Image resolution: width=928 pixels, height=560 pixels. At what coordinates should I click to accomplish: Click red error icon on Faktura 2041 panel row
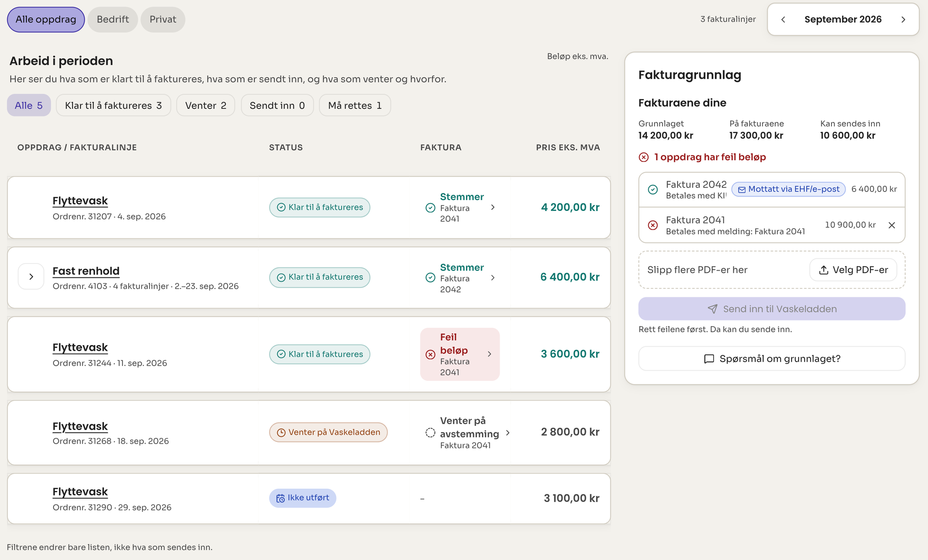coord(653,225)
